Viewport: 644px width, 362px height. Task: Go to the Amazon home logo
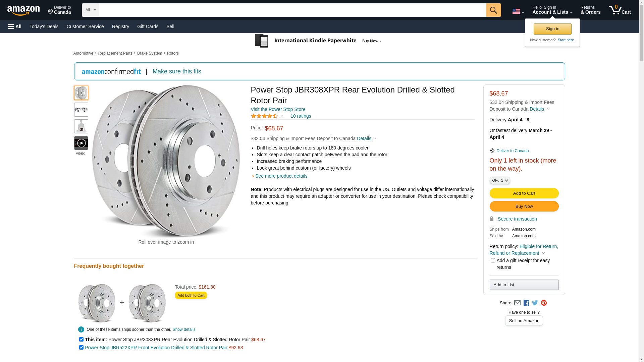click(23, 10)
